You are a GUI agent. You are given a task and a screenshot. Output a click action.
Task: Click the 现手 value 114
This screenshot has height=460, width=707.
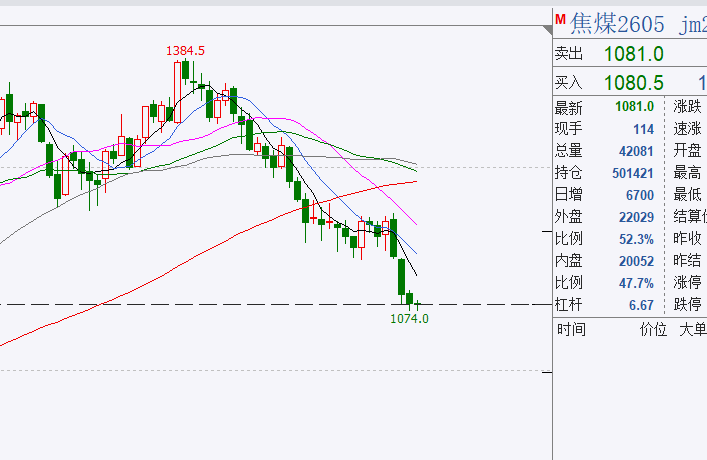pyautogui.click(x=643, y=129)
